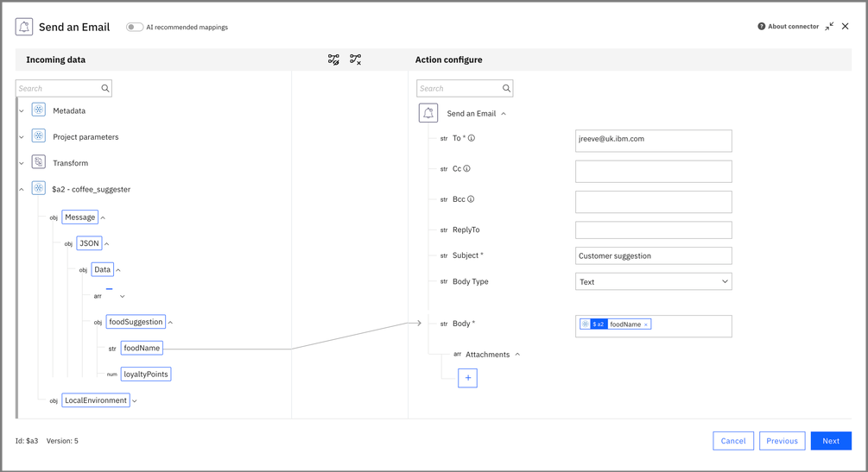The image size is (868, 472).
Task: Show info for the Bcc field
Action: [471, 199]
